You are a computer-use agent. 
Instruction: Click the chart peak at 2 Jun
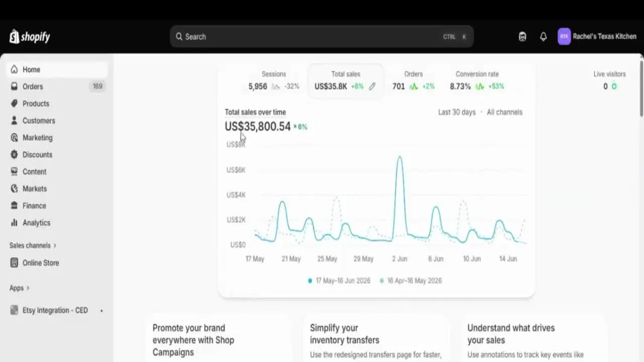[x=400, y=157]
